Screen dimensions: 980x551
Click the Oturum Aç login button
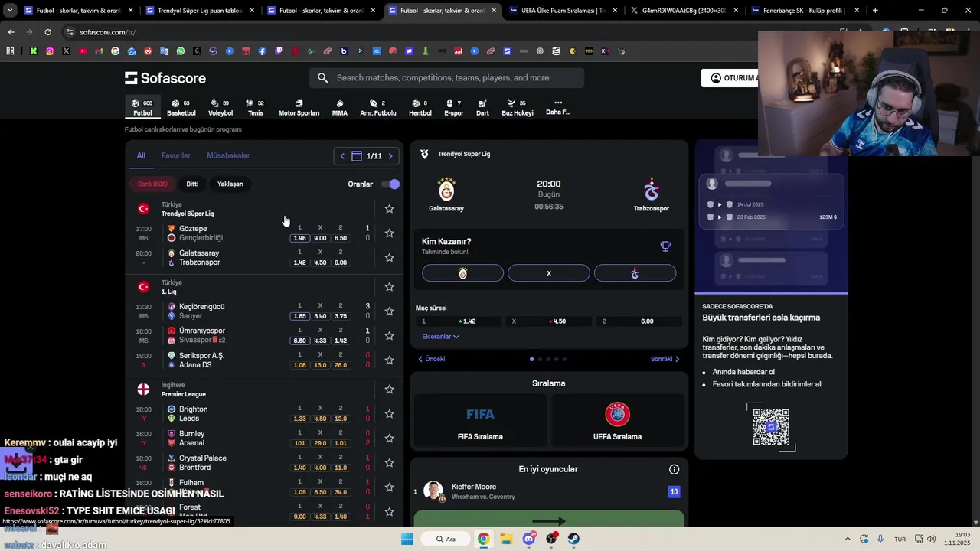click(730, 78)
